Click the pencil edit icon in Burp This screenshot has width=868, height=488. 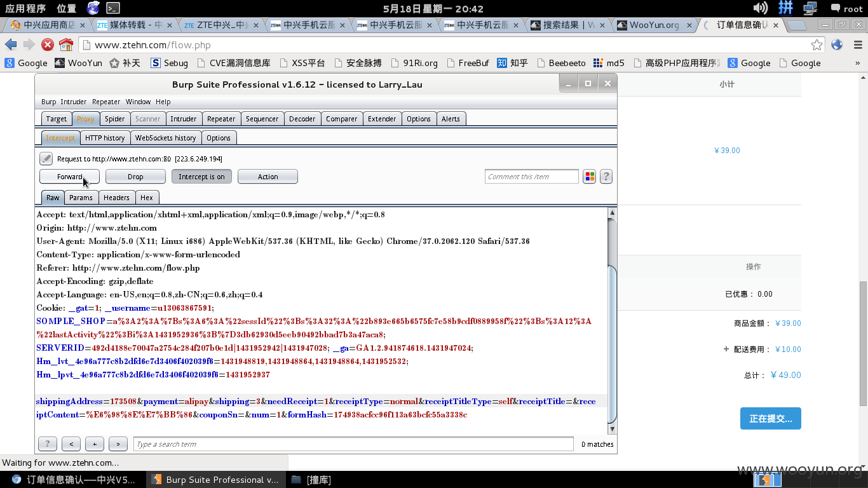tap(46, 158)
